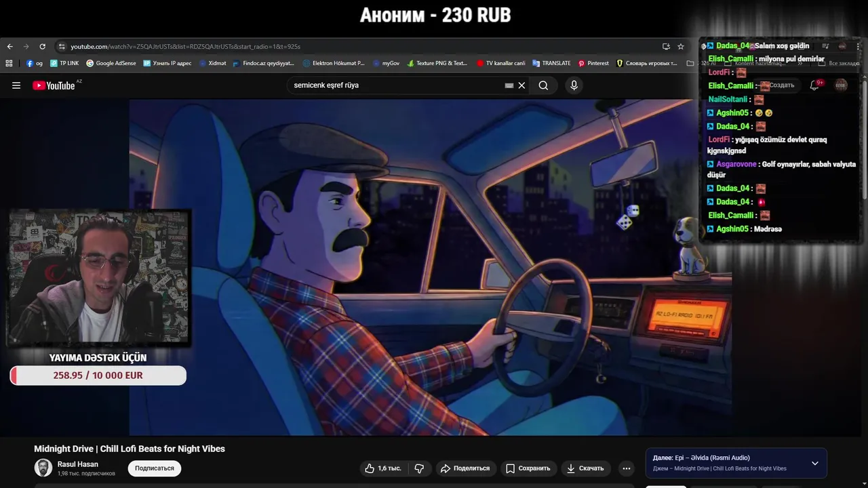Open the Xidmət bookmark
The image size is (868, 488).
[212, 63]
